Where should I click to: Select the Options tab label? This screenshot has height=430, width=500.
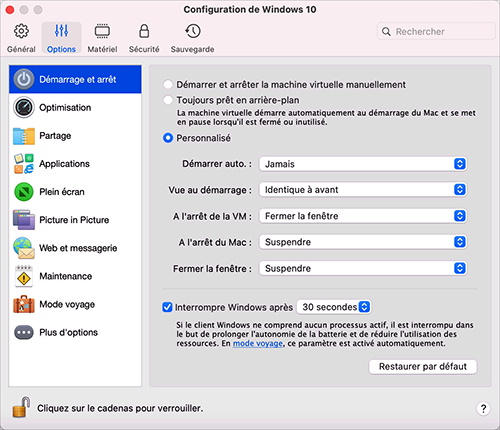click(61, 49)
